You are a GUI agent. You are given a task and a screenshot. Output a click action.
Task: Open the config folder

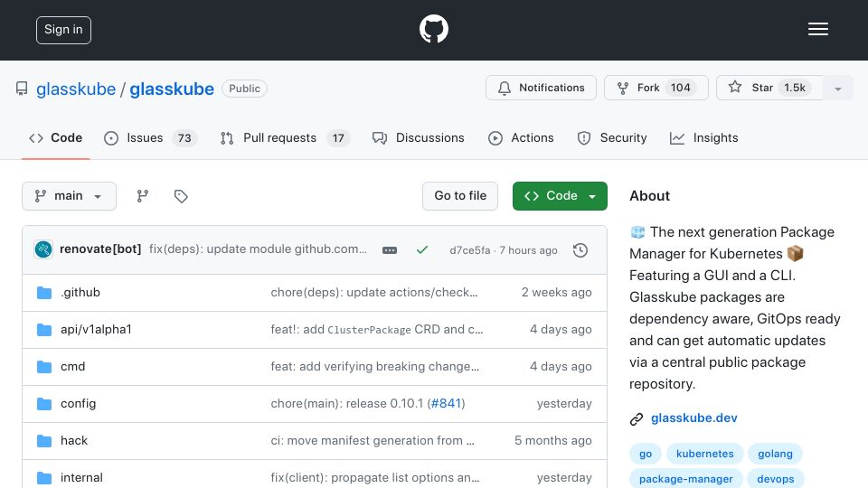pos(78,403)
